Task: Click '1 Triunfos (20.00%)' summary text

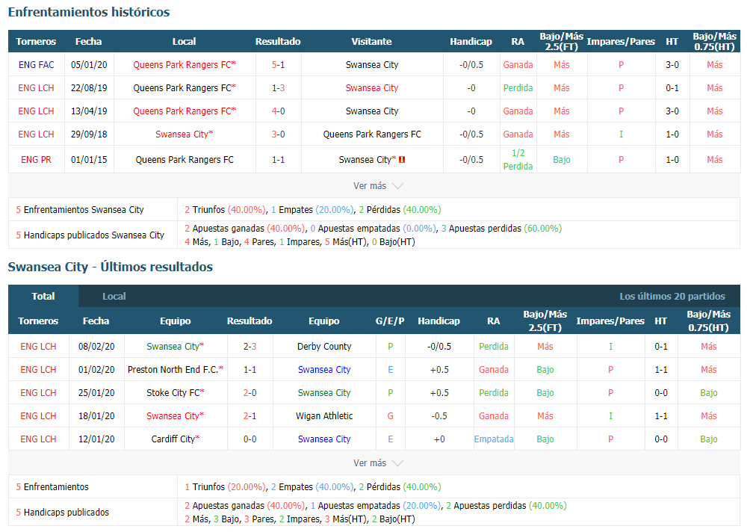Action: coord(225,487)
